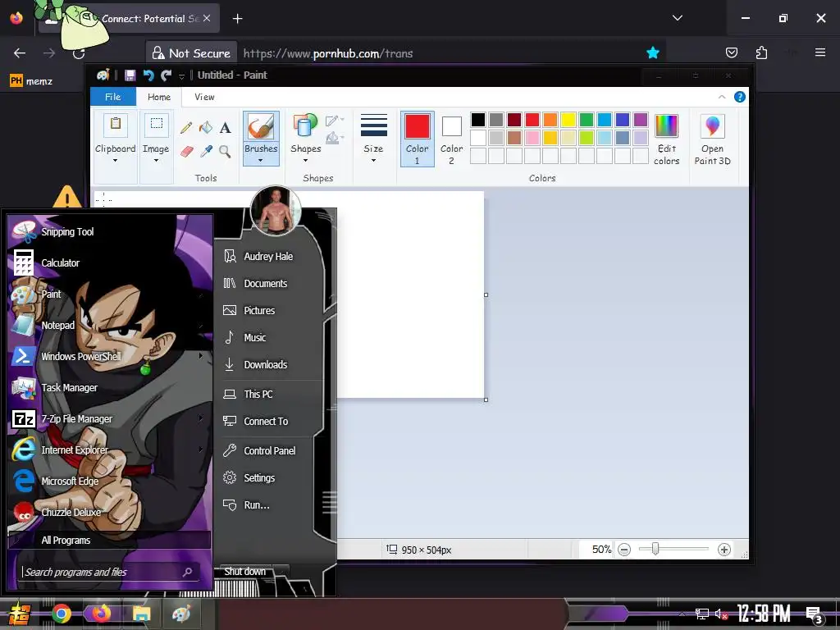Collapse the Paint ribbon chevron
The width and height of the screenshot is (840, 630).
click(x=722, y=97)
